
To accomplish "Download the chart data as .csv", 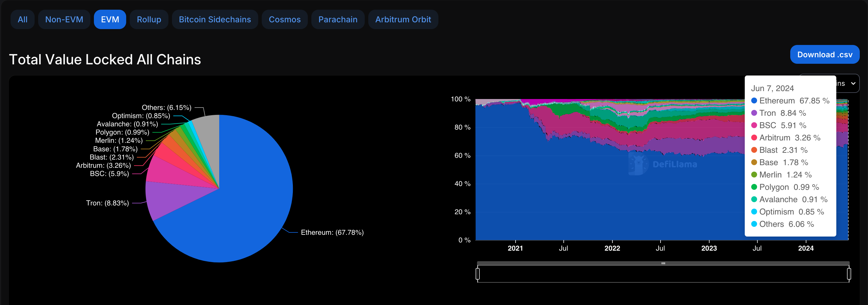I will coord(825,54).
